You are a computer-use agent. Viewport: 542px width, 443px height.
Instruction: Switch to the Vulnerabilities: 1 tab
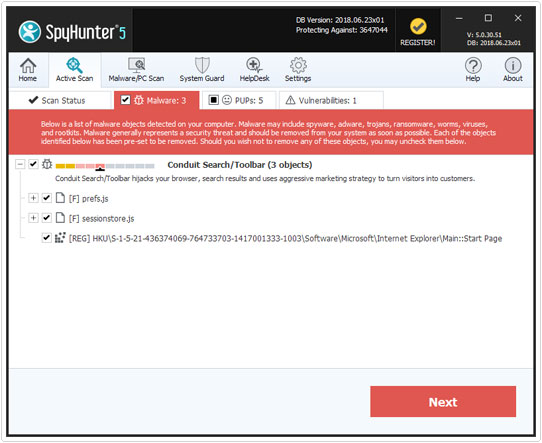pyautogui.click(x=331, y=100)
